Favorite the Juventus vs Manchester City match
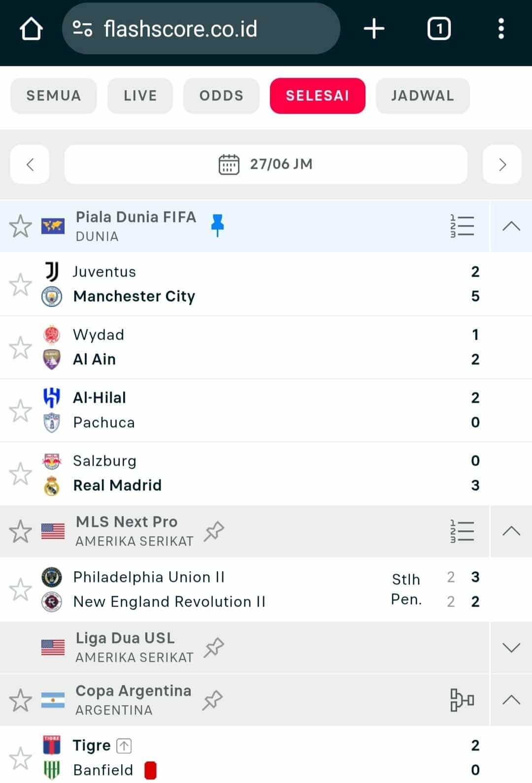The width and height of the screenshot is (532, 783). [20, 285]
